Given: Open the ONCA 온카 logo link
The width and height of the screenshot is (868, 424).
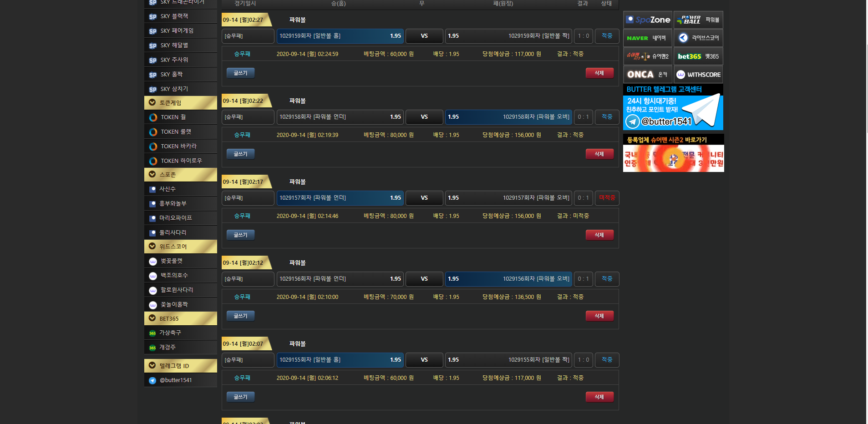Looking at the screenshot, I should coord(648,75).
